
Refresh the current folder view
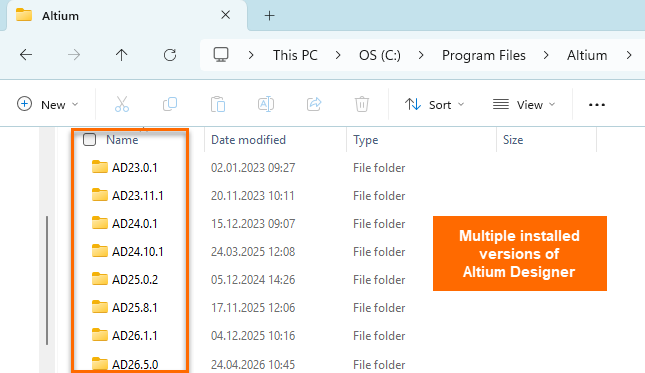point(170,55)
